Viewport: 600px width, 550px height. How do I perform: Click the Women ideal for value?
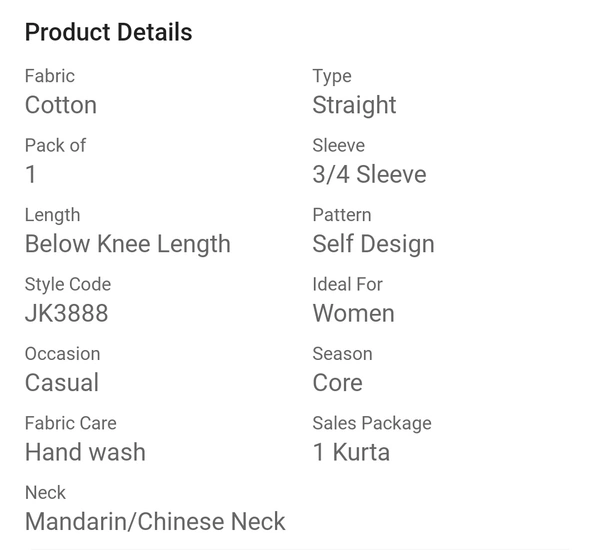tap(354, 313)
